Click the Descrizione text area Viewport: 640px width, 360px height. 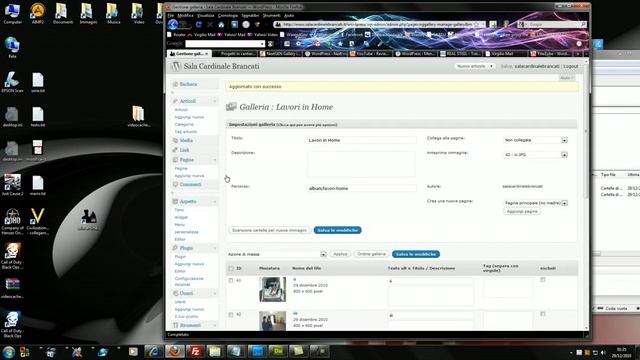361,164
